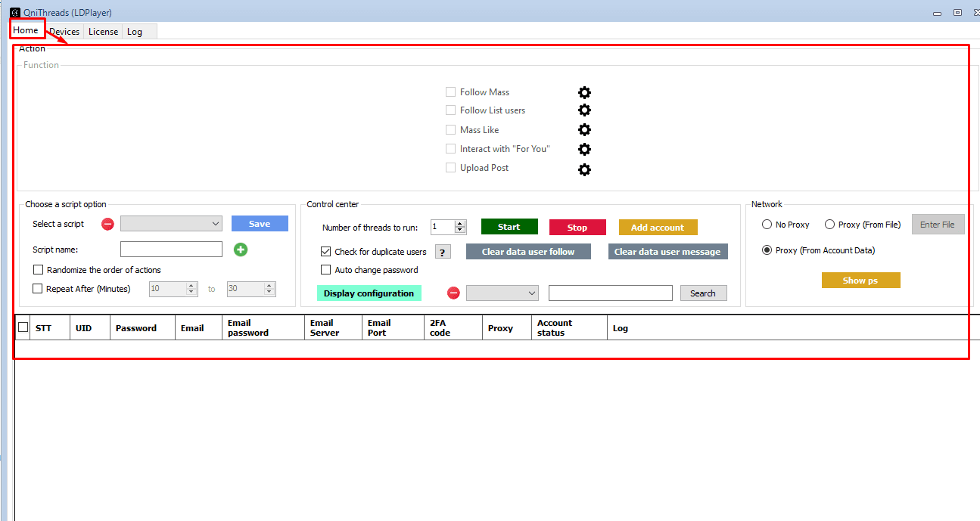Open settings gear for Mass Like

pyautogui.click(x=584, y=130)
